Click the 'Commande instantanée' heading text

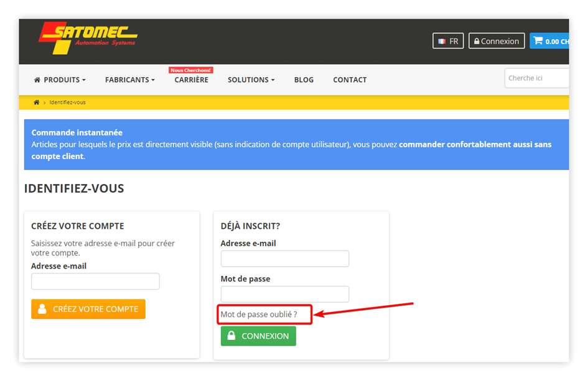[77, 132]
